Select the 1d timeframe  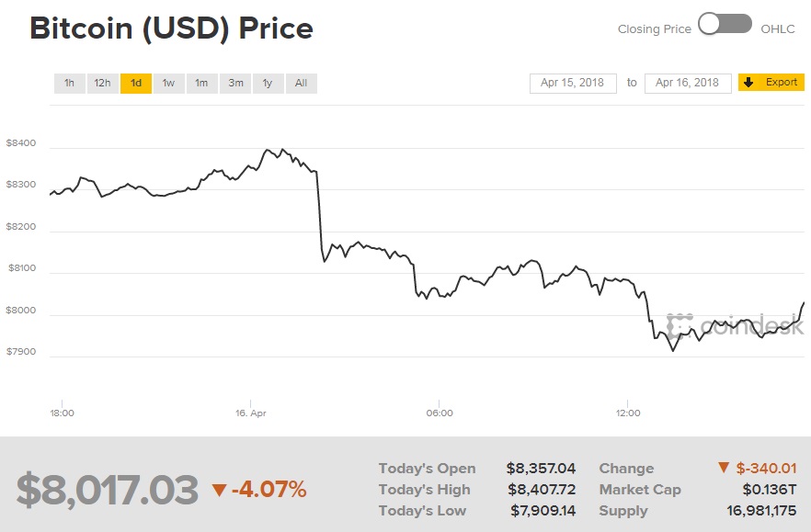pyautogui.click(x=135, y=83)
